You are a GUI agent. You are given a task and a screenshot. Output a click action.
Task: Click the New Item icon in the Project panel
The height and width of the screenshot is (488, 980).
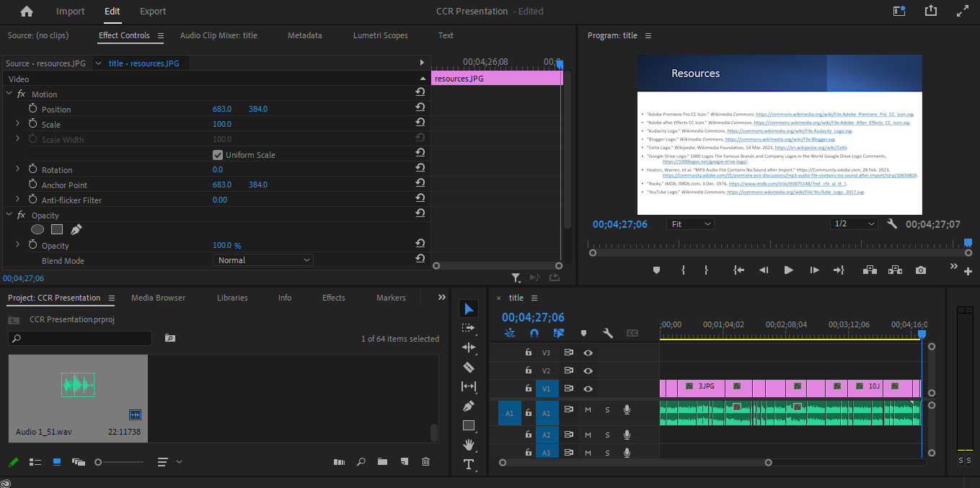pos(405,461)
